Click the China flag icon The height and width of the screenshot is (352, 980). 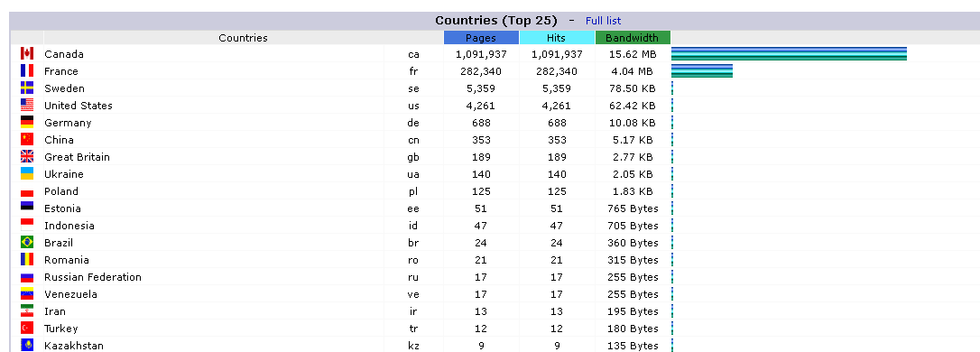[27, 139]
